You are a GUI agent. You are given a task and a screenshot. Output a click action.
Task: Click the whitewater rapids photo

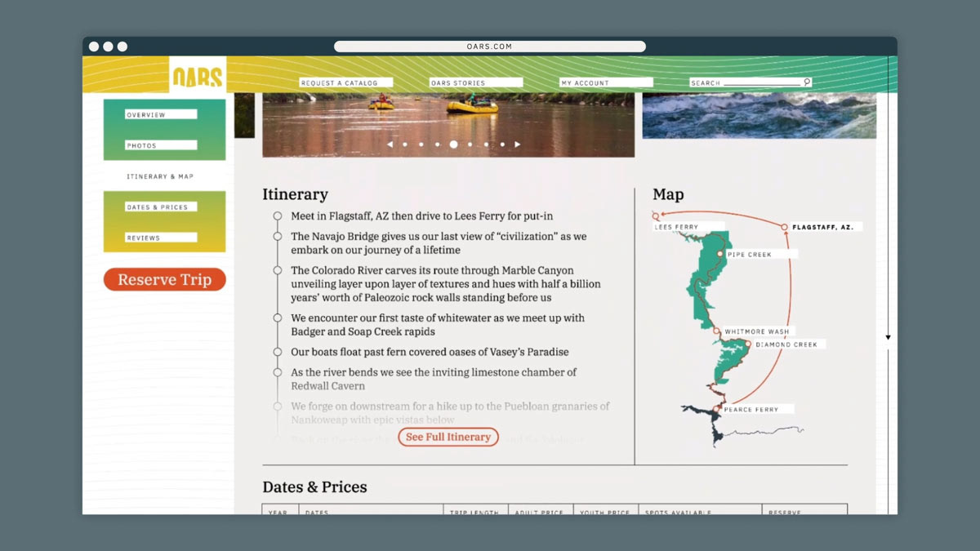pos(759,116)
